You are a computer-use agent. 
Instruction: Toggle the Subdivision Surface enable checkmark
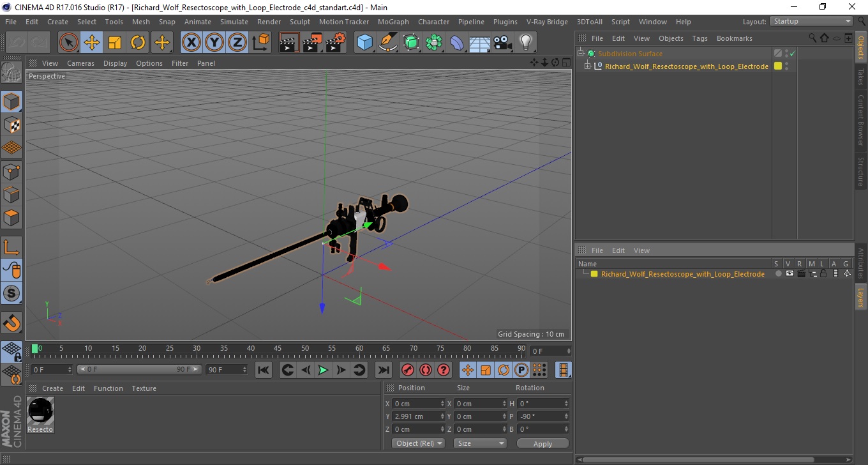(792, 54)
